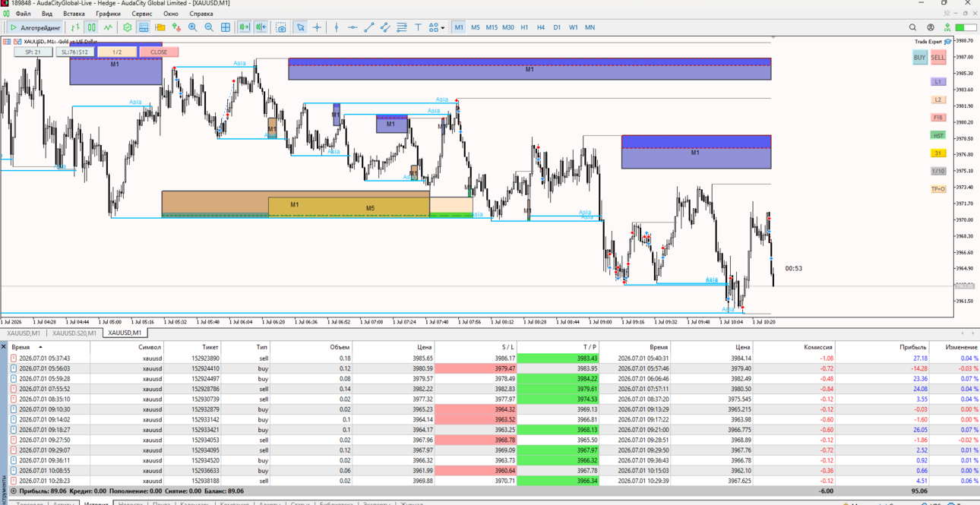The height and width of the screenshot is (505, 980).
Task: Open the account profile icon
Action: [931, 27]
